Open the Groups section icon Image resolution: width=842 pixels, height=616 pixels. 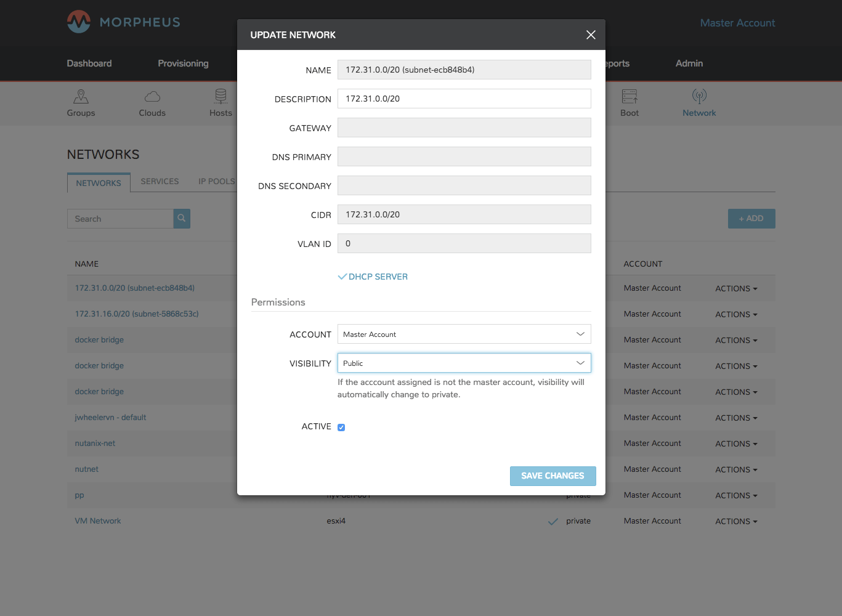(x=81, y=97)
